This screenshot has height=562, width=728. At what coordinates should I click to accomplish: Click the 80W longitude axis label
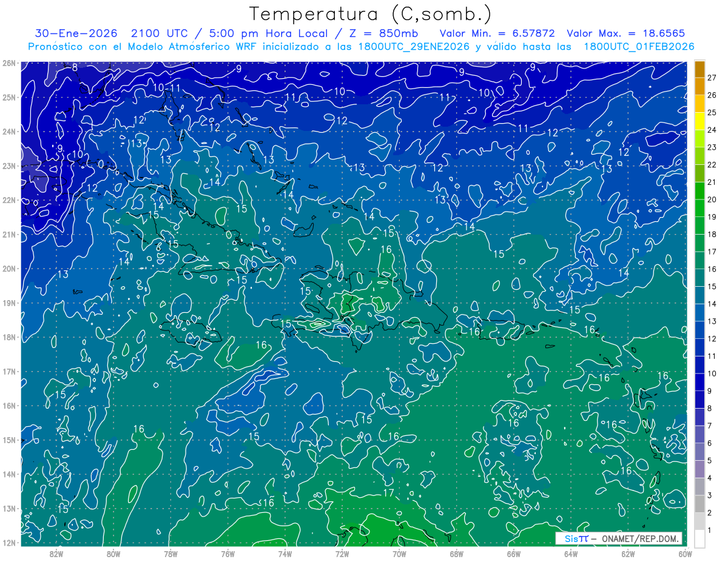tap(113, 554)
